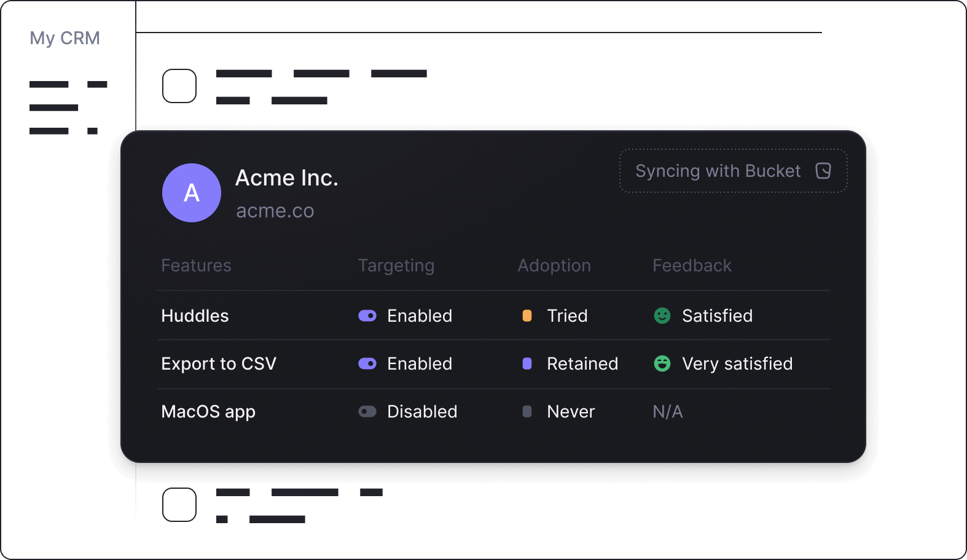Viewport: 967px width, 560px height.
Task: Click the Very satisfied grinning face icon
Action: 662,364
